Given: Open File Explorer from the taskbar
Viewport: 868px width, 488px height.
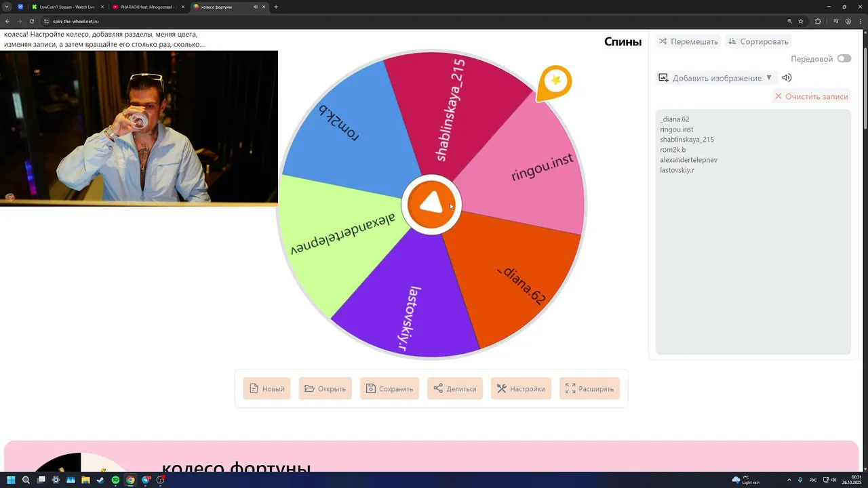Looking at the screenshot, I should point(85,480).
